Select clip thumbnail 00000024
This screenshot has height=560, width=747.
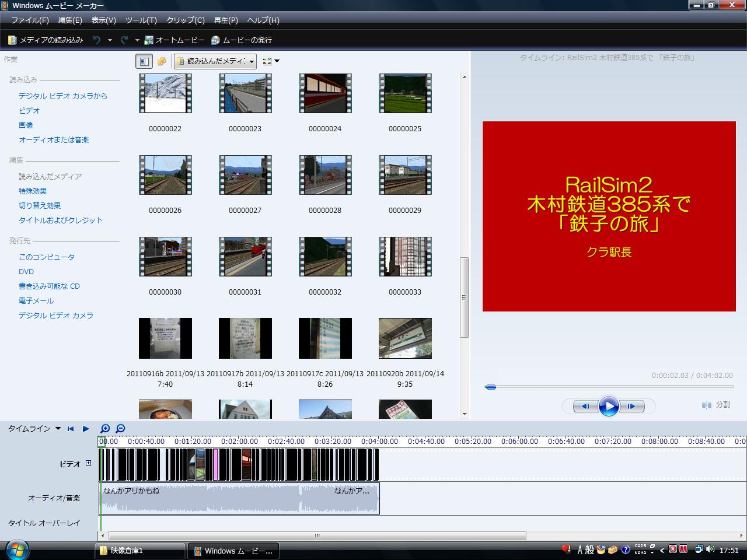[x=325, y=93]
